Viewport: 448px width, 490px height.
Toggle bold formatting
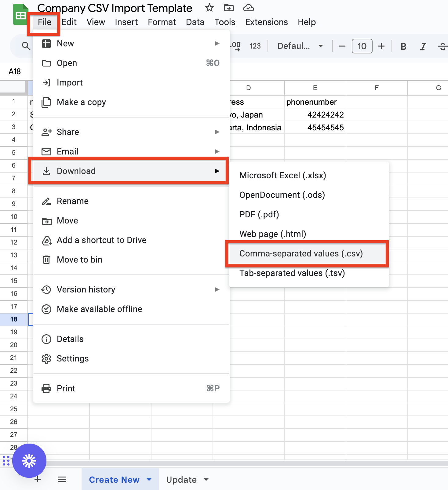403,46
